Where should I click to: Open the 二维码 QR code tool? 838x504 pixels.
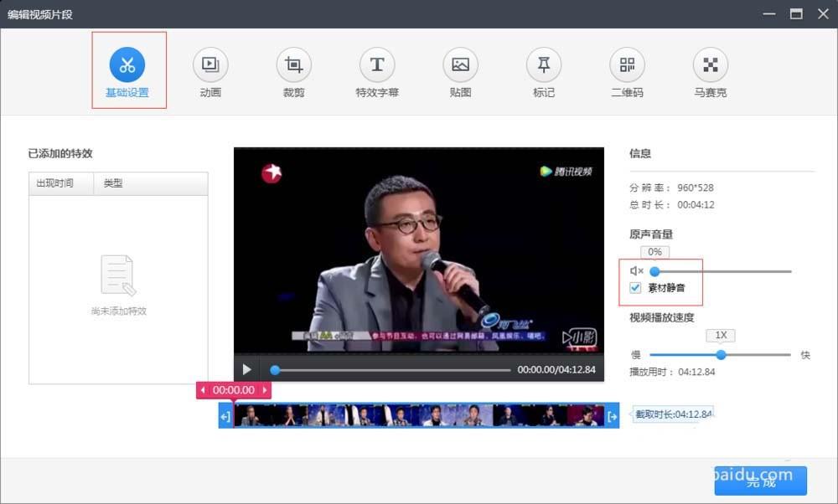[626, 70]
